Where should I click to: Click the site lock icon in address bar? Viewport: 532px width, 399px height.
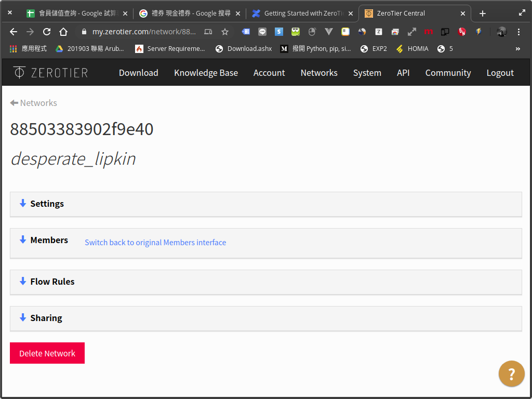click(x=84, y=32)
